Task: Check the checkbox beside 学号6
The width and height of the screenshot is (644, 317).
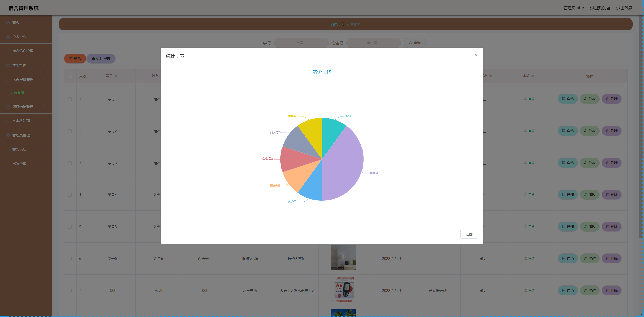Action: pos(70,258)
